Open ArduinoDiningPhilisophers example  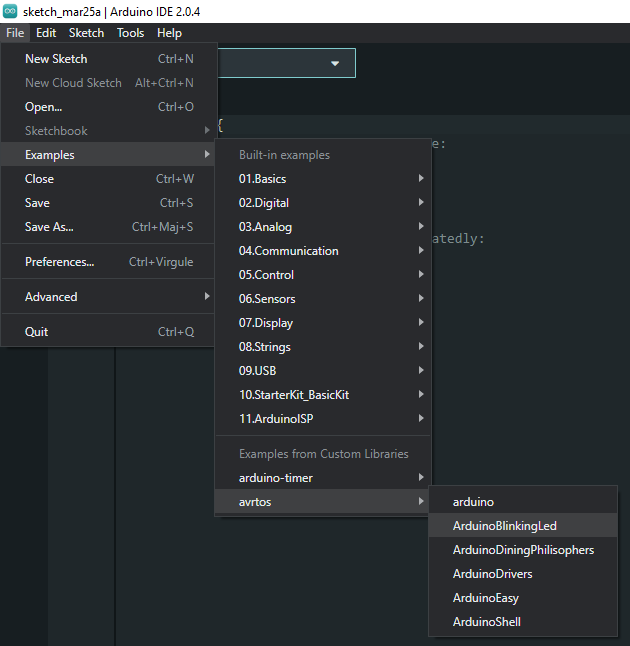[523, 550]
